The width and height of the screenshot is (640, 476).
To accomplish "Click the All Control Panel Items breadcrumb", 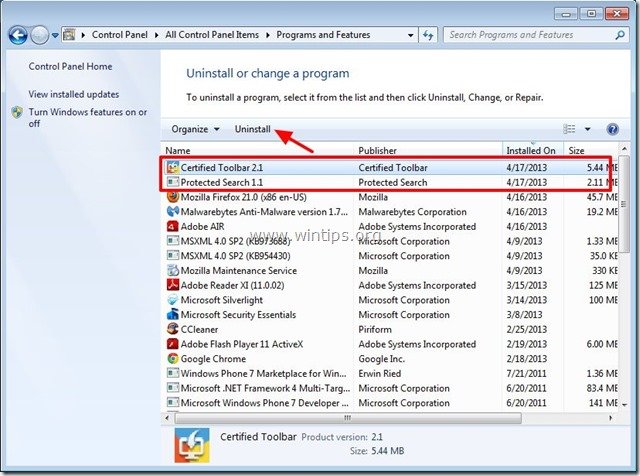I will tap(212, 35).
